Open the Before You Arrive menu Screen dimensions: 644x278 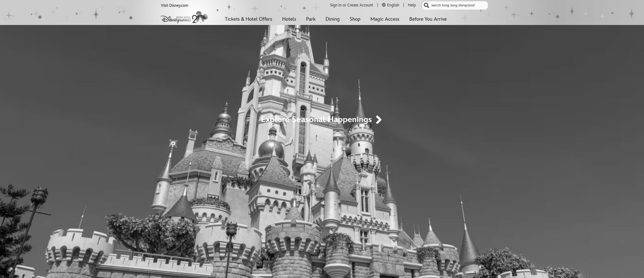[x=428, y=19]
